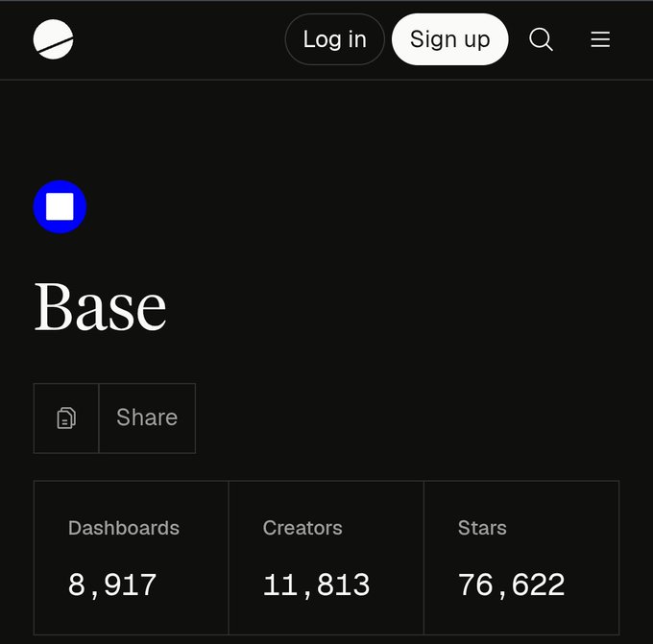Click the "Creators" stat label

click(302, 528)
